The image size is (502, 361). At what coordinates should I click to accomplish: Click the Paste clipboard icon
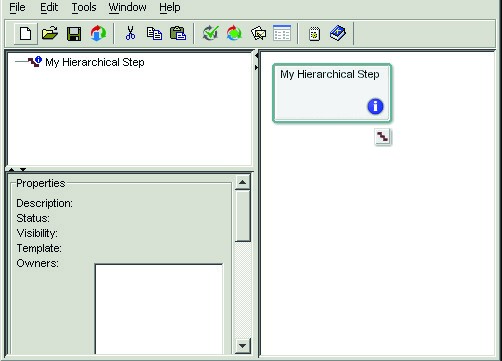tap(178, 33)
